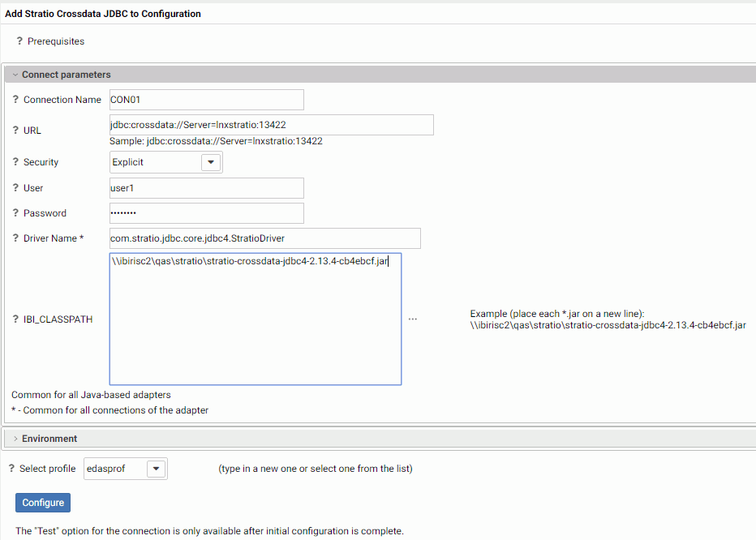Click inside the IBI_CLASSPATH text area
756x540 pixels.
(256, 319)
